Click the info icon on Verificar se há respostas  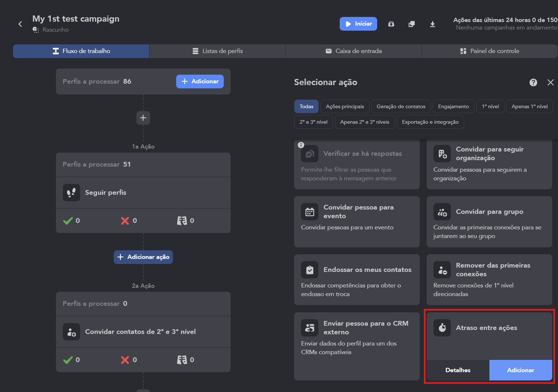pos(301,145)
